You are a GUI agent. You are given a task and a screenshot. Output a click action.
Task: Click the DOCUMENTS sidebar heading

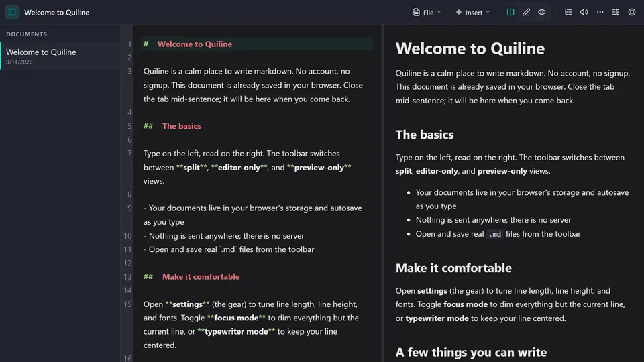[26, 34]
